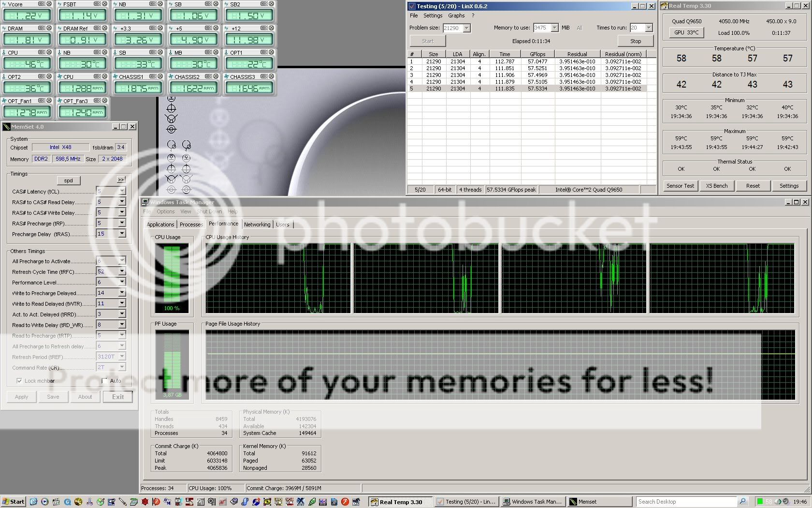Switch to the Applications tab in Task Manager

(160, 224)
